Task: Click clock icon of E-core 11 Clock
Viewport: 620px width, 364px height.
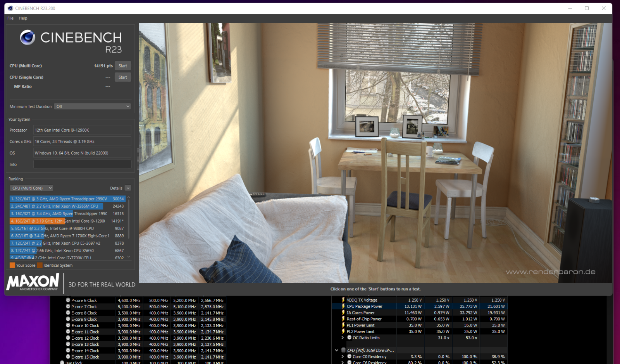Action: click(x=68, y=331)
